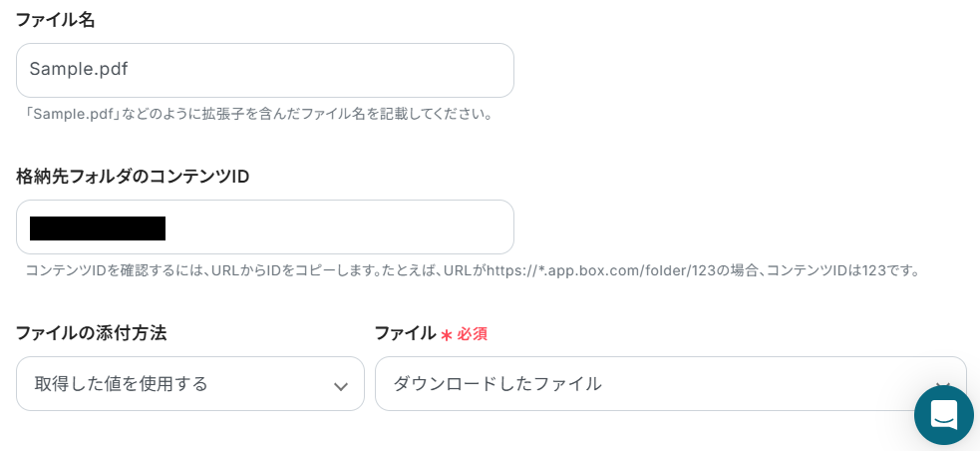The image size is (980, 451).
Task: Click the Sample.pdf text in the field
Action: [79, 70]
